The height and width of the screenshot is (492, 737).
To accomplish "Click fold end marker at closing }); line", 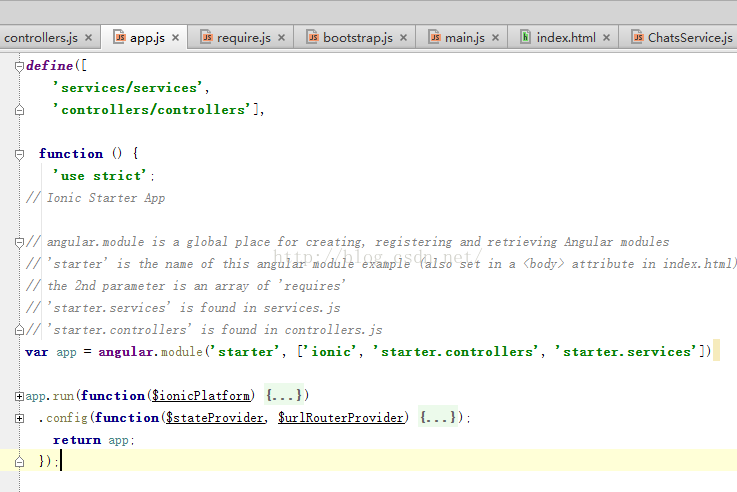I will [19, 462].
